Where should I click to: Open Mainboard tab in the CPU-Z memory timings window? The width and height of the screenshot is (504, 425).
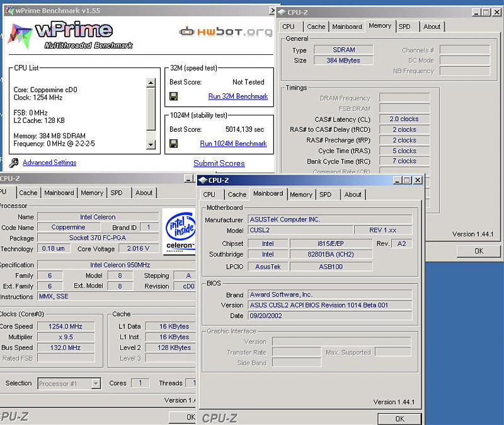click(x=347, y=26)
